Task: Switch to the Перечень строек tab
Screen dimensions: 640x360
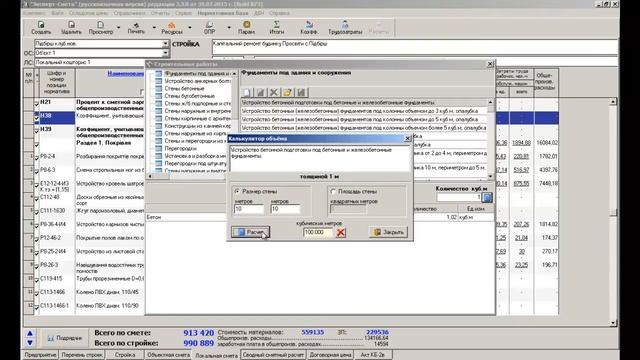Action: pyautogui.click(x=82, y=355)
